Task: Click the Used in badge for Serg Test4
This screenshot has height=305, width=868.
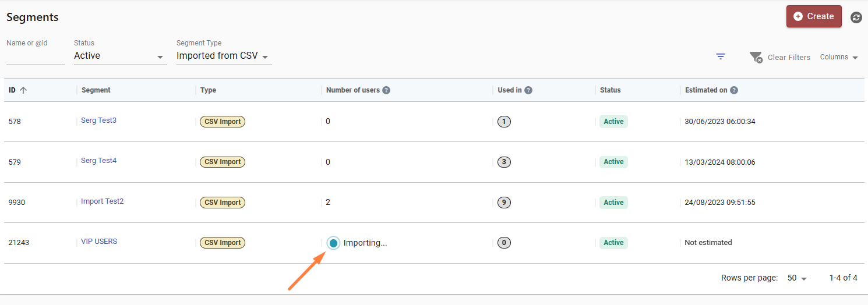Action: 504,162
